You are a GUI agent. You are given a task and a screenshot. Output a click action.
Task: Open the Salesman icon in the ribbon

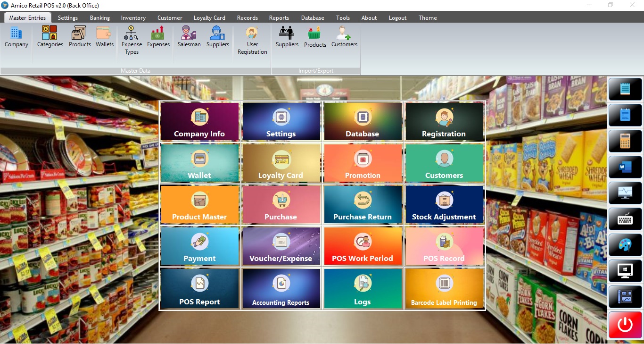(x=189, y=37)
